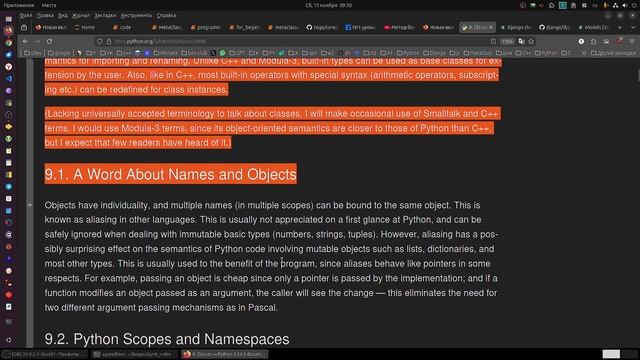Bookmark this page with the star icon
640x360 pixels.
pyautogui.click(x=531, y=41)
